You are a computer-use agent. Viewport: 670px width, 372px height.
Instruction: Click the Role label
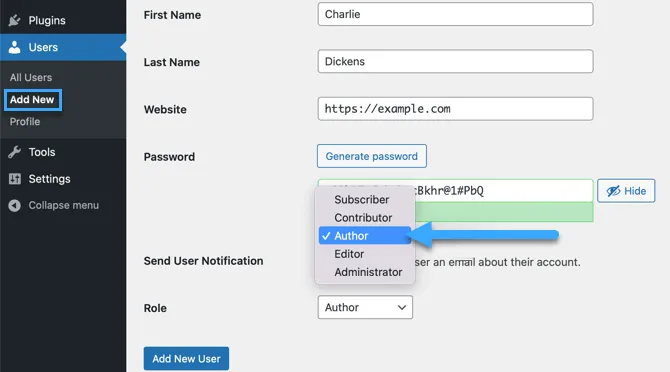[155, 308]
